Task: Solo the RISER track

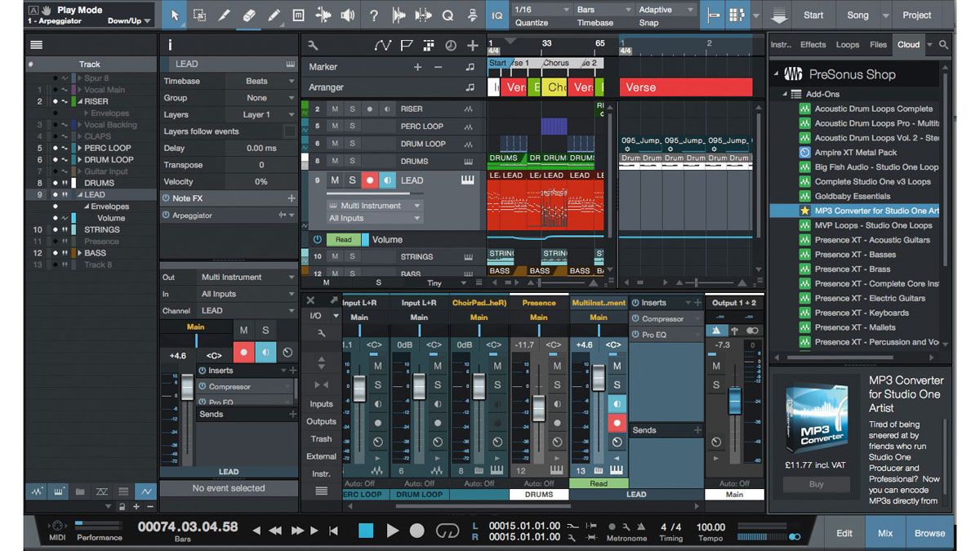Action: click(x=353, y=109)
